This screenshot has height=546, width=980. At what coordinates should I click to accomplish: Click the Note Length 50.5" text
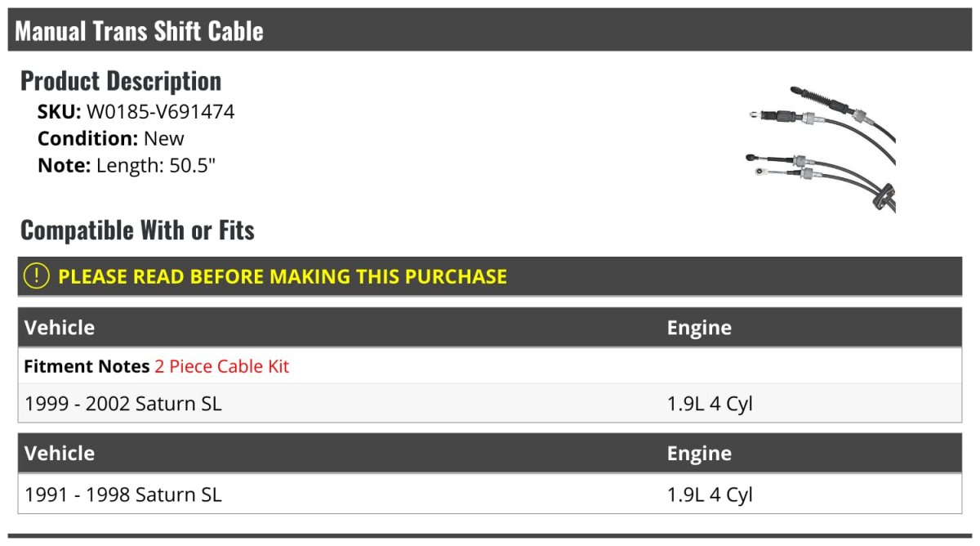point(127,165)
